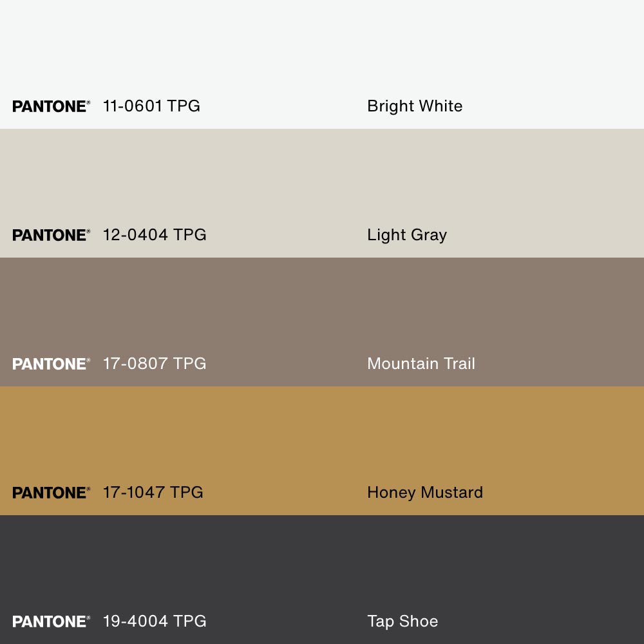The image size is (644, 644).
Task: Click the Tap Shoe color name
Action: pyautogui.click(x=402, y=622)
